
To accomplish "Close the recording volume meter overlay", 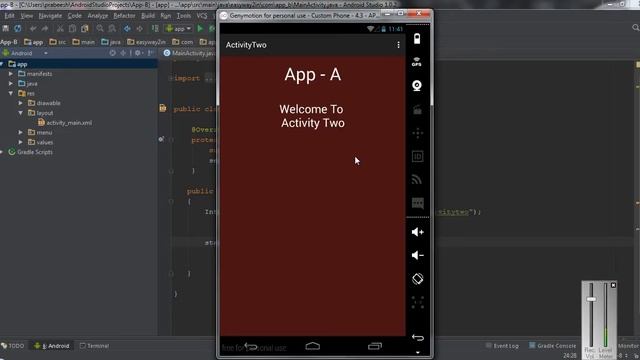I will point(613,285).
